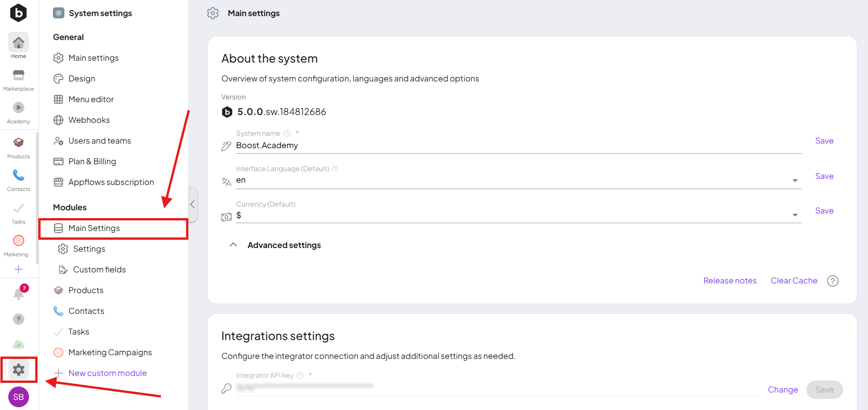Collapse the Advanced settings section
This screenshot has width=868, height=410.
click(x=233, y=245)
